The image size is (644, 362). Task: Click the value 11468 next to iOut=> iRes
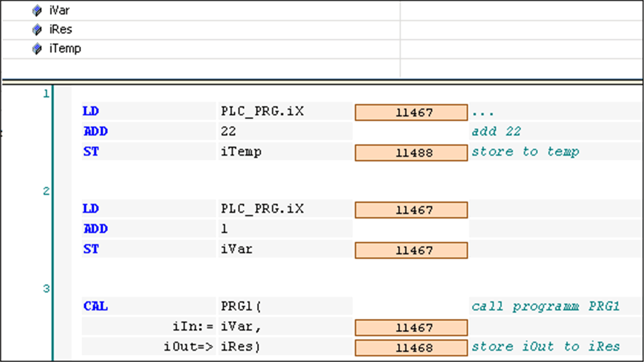[411, 347]
